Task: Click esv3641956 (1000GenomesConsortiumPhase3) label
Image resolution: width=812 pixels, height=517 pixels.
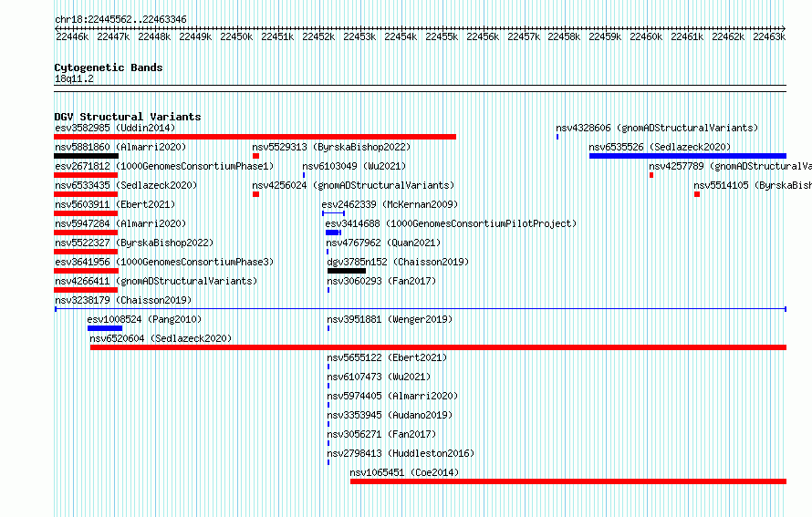Action: click(164, 262)
